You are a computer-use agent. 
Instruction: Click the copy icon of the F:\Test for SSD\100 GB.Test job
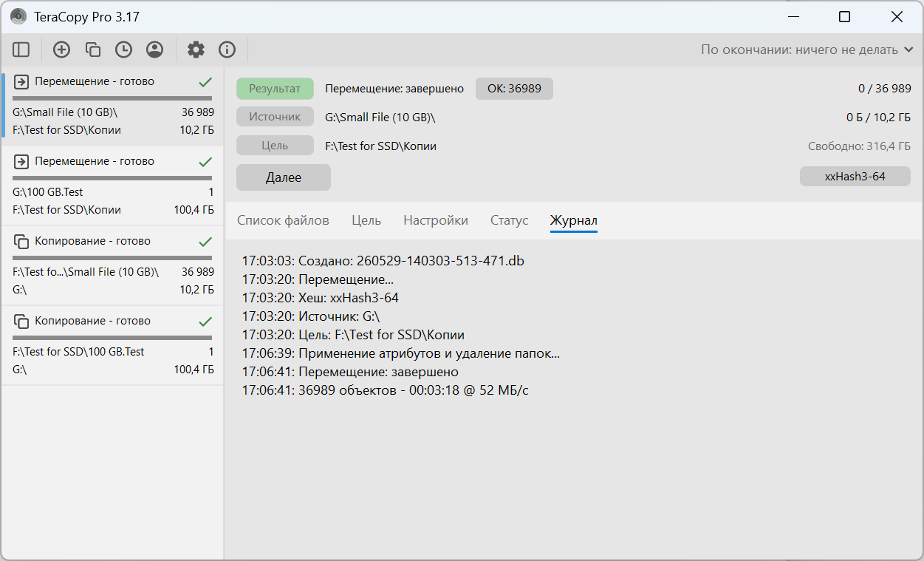(21, 321)
